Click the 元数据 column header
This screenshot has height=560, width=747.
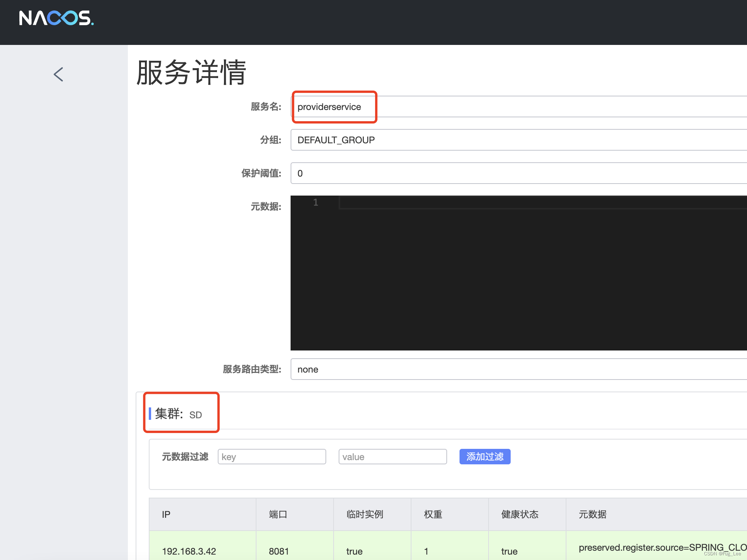657,515
